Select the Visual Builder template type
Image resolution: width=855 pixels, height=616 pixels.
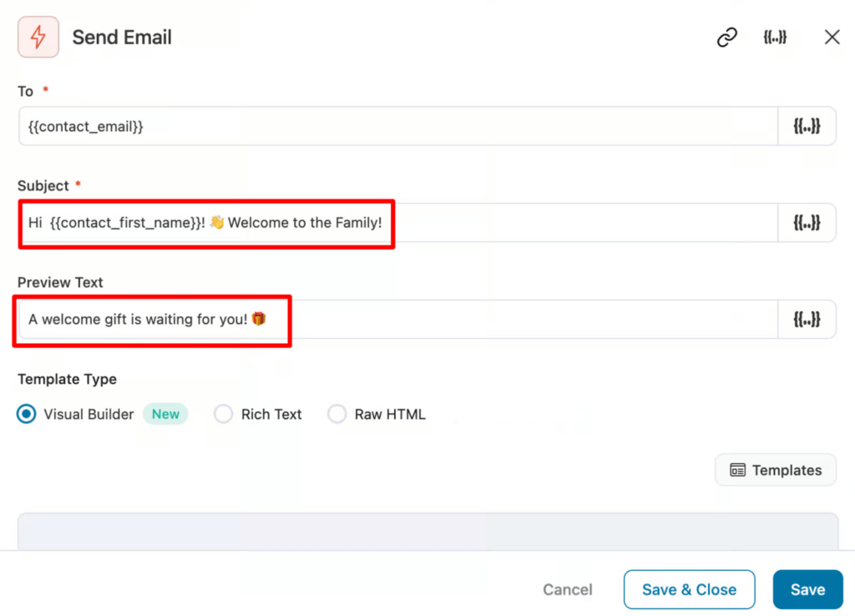pos(26,414)
